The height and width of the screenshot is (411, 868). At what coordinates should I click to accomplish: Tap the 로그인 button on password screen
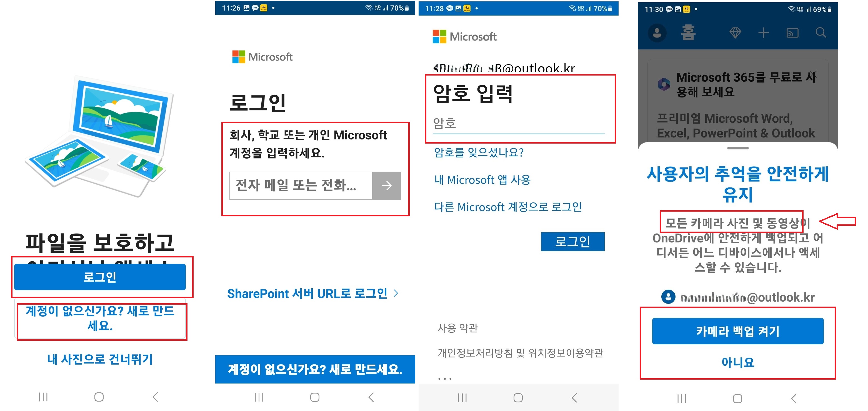click(x=572, y=242)
